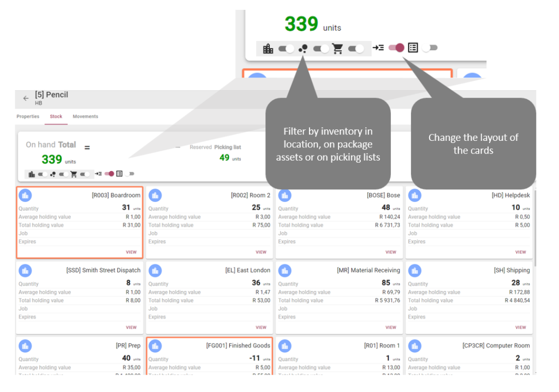Switch to the Movements tab
This screenshot has width=559, height=392.
pyautogui.click(x=85, y=116)
